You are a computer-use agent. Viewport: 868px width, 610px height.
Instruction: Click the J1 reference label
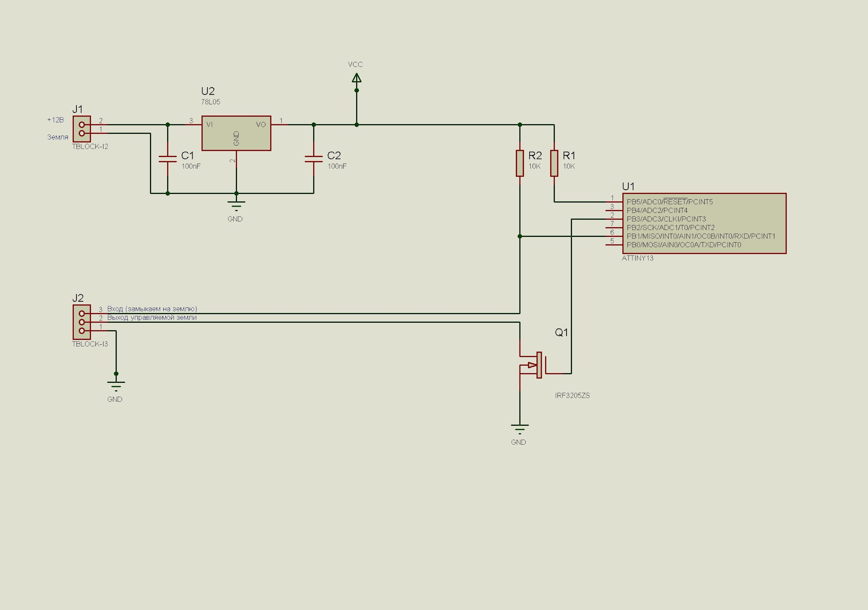pos(78,109)
